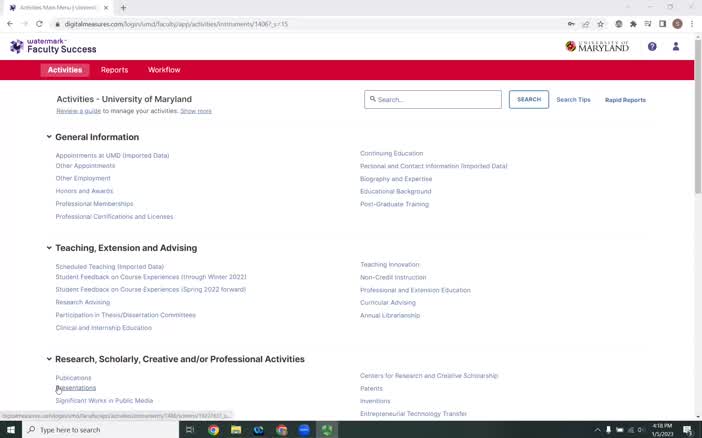Bookmark this page with the star icon

(600, 24)
